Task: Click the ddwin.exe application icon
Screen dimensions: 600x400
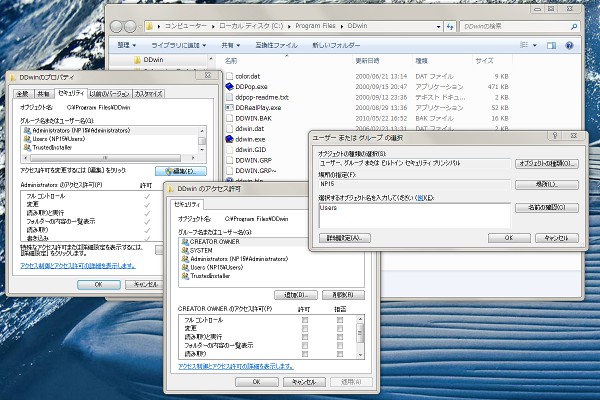Action: point(230,139)
